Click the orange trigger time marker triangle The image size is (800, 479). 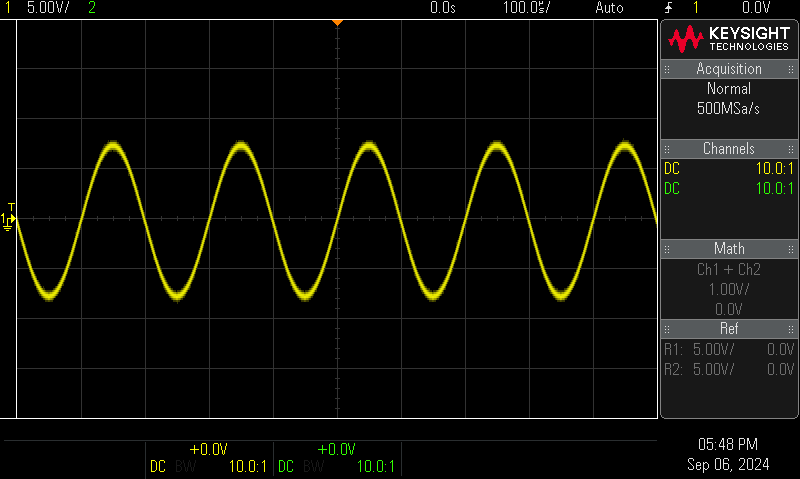pyautogui.click(x=337, y=22)
